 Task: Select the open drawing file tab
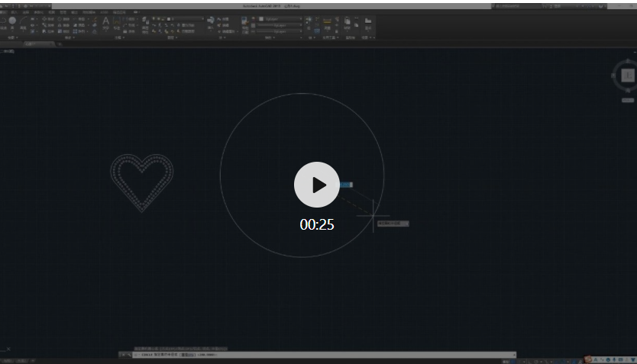(39, 43)
